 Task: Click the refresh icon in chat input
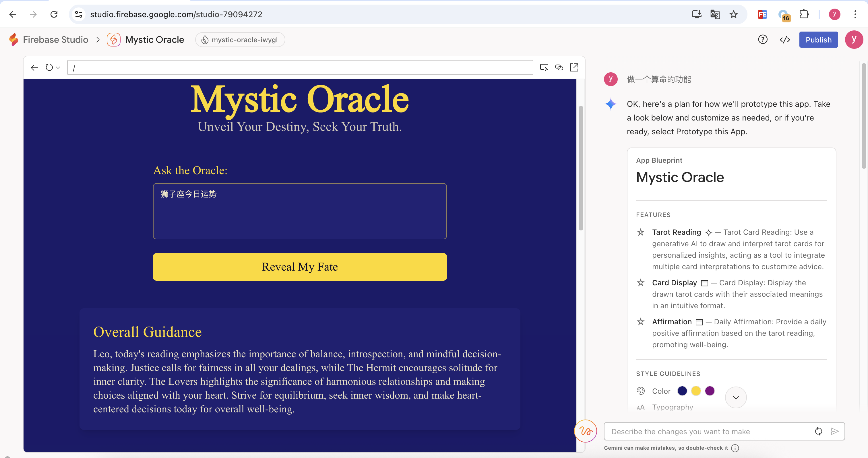coord(818,431)
